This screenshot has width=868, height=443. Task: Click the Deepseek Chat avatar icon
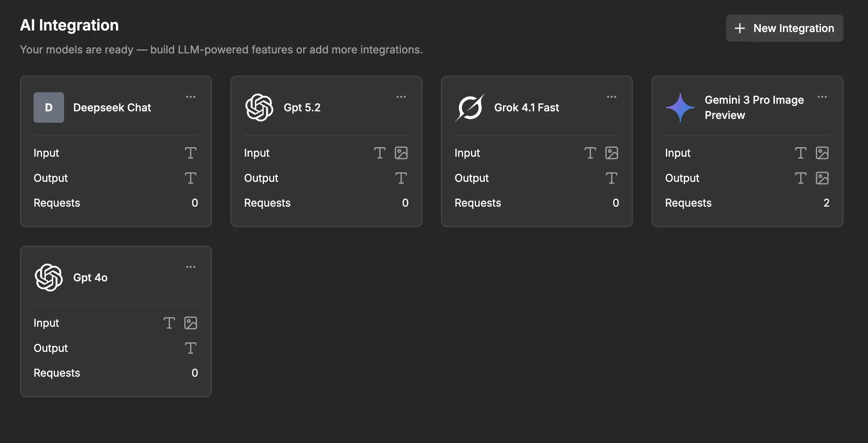point(48,107)
